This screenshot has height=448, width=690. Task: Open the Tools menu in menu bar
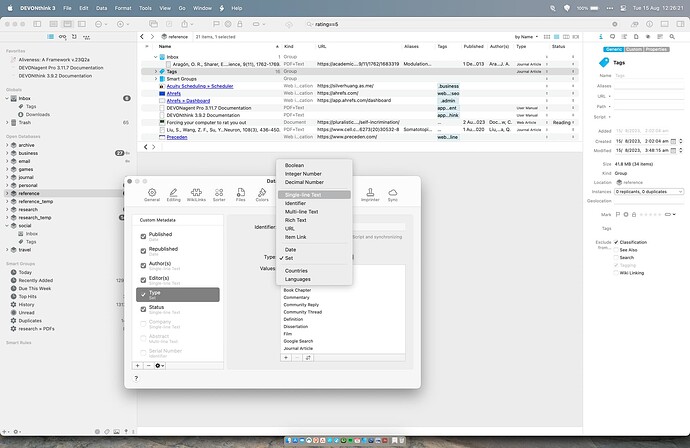(x=145, y=8)
